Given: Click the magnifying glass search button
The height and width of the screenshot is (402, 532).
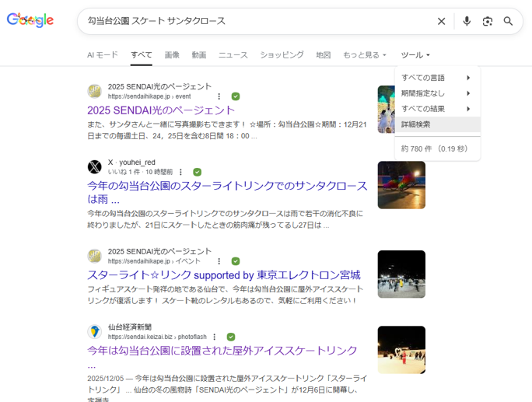Looking at the screenshot, I should [x=508, y=21].
